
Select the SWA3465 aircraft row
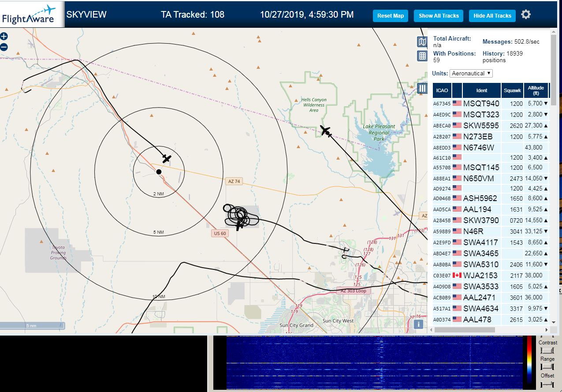tap(491, 253)
